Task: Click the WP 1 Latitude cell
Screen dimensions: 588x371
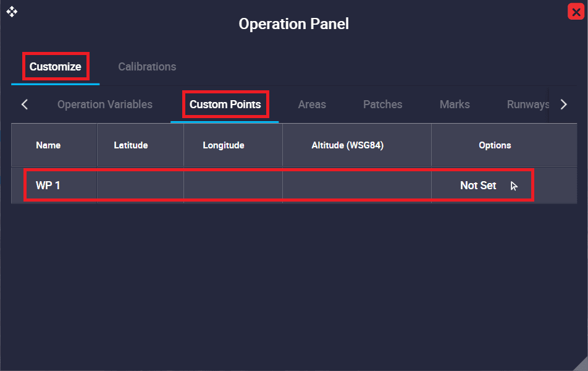Action: pyautogui.click(x=140, y=185)
